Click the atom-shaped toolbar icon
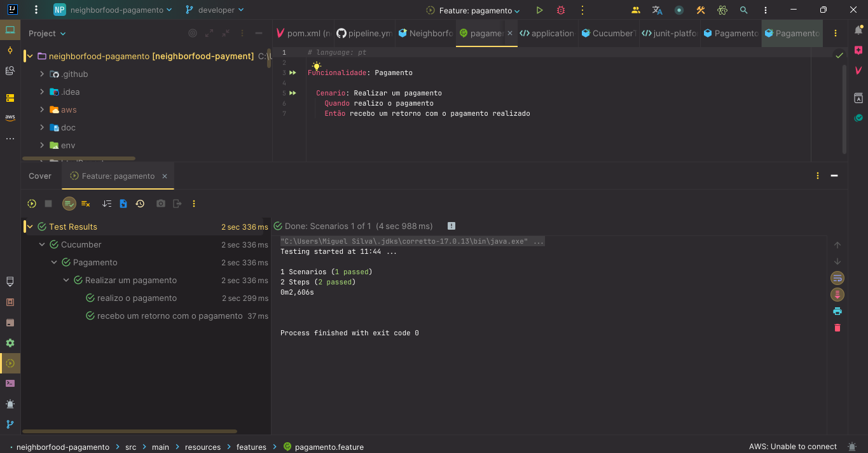This screenshot has width=868, height=453. coord(722,10)
